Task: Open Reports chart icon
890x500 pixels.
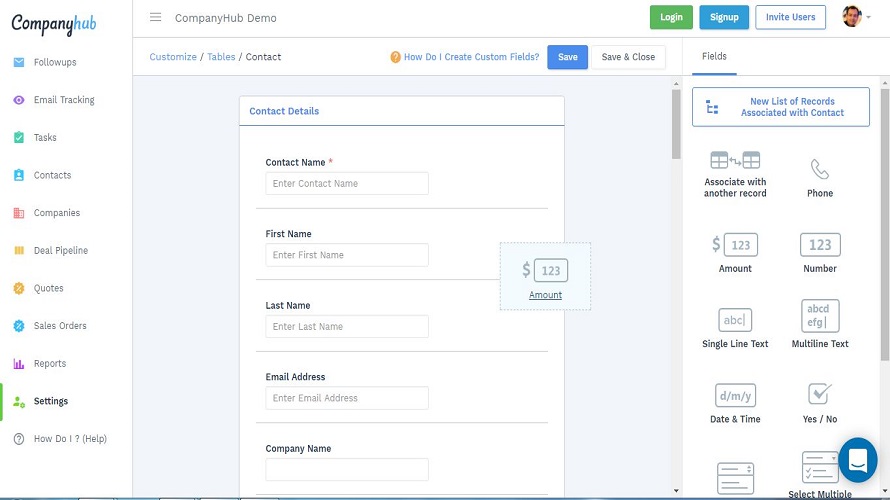Action: (x=19, y=364)
